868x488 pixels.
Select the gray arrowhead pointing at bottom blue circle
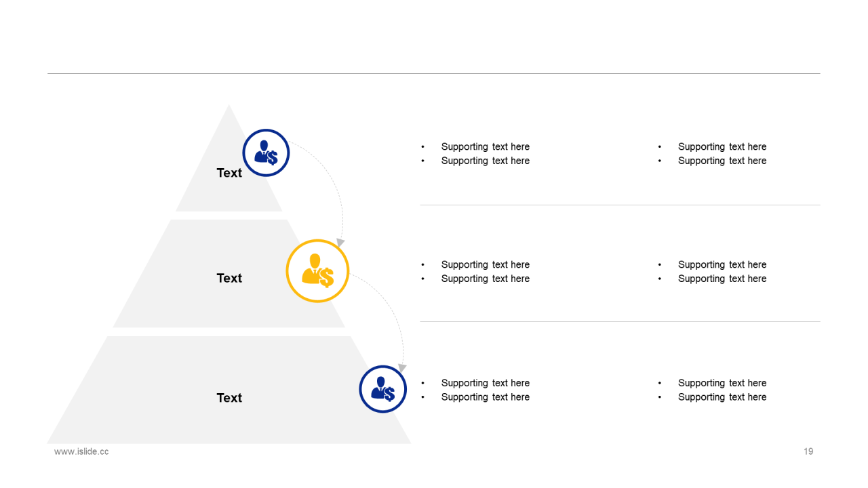tap(402, 368)
